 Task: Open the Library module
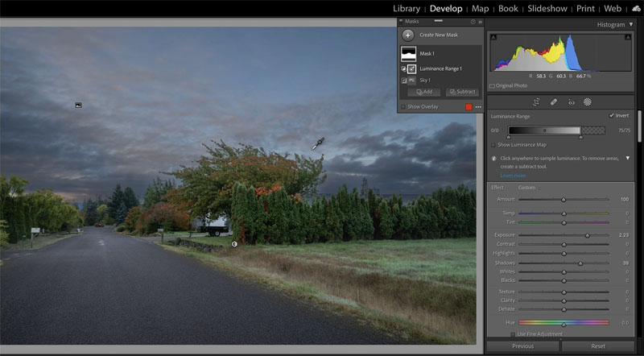click(407, 9)
